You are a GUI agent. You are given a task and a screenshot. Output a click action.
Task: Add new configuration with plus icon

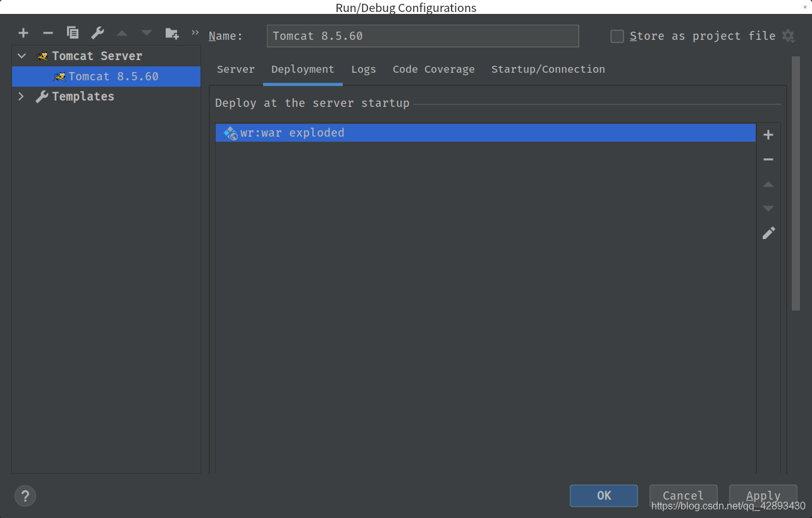(x=23, y=33)
